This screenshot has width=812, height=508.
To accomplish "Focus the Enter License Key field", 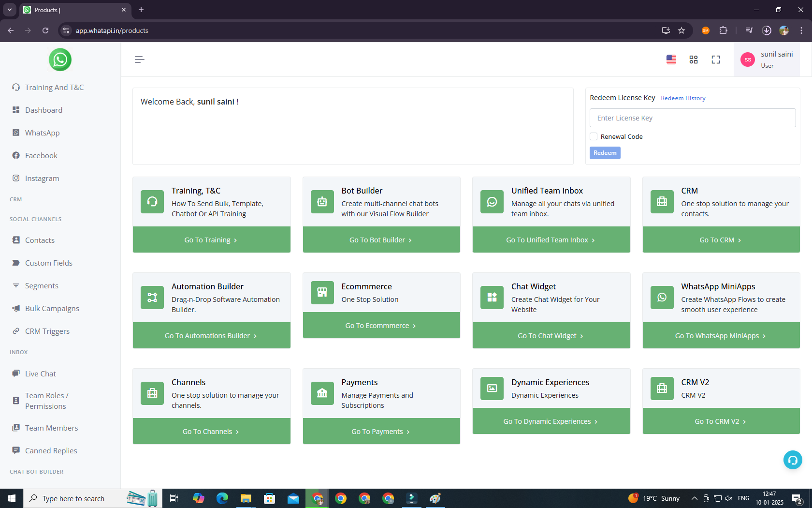I will coord(693,118).
